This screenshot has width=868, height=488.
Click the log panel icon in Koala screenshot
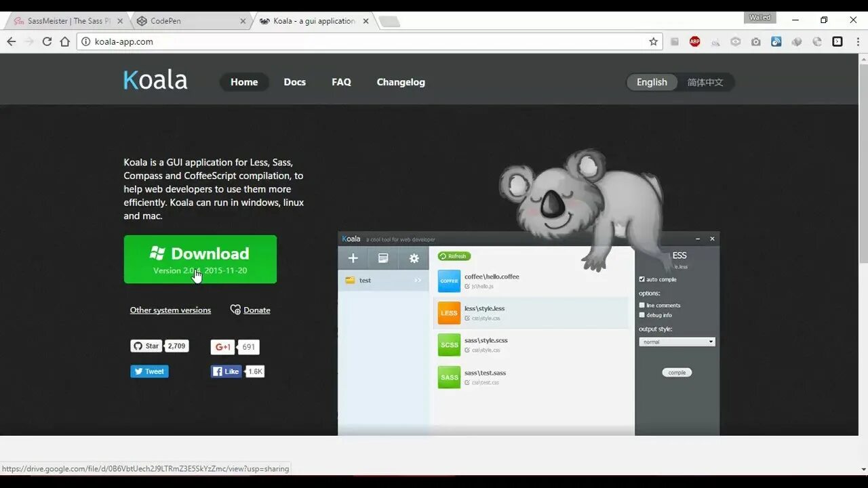[x=383, y=258]
